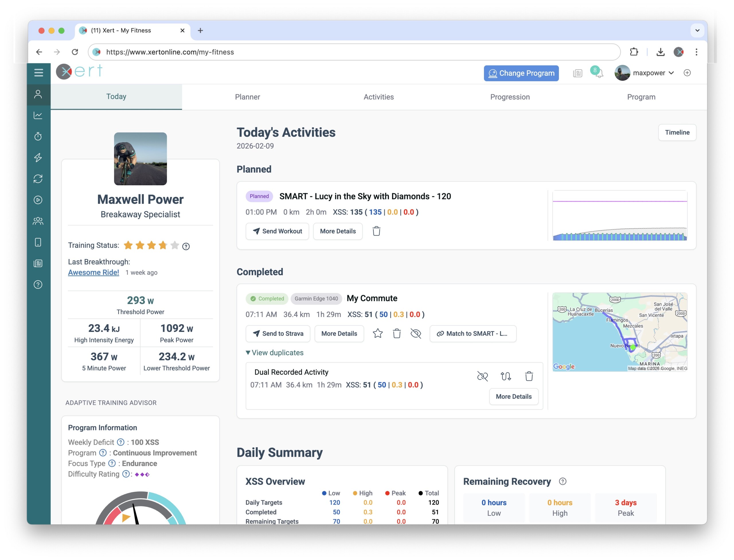
Task: Hide My Commute with eye-slash icon
Action: point(416,333)
